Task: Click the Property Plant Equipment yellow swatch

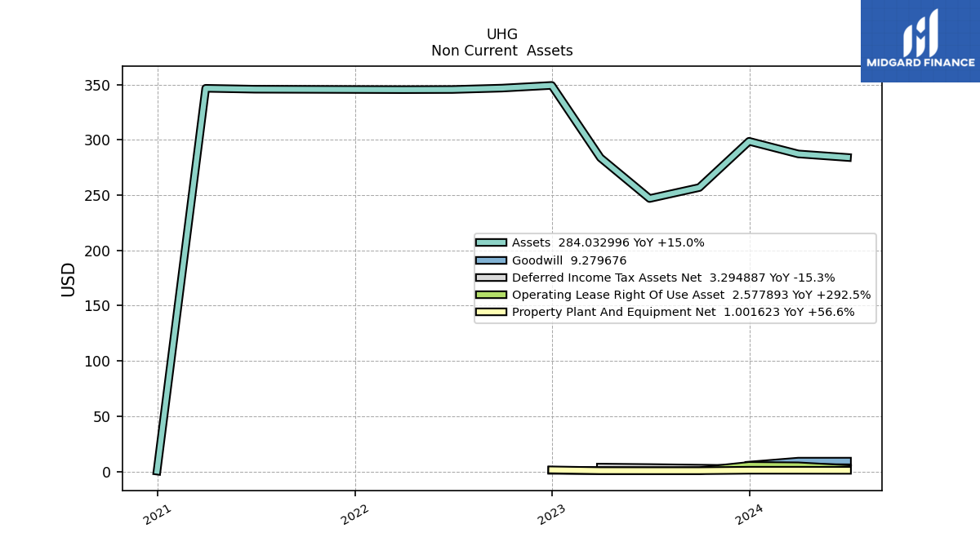Action: click(x=491, y=312)
